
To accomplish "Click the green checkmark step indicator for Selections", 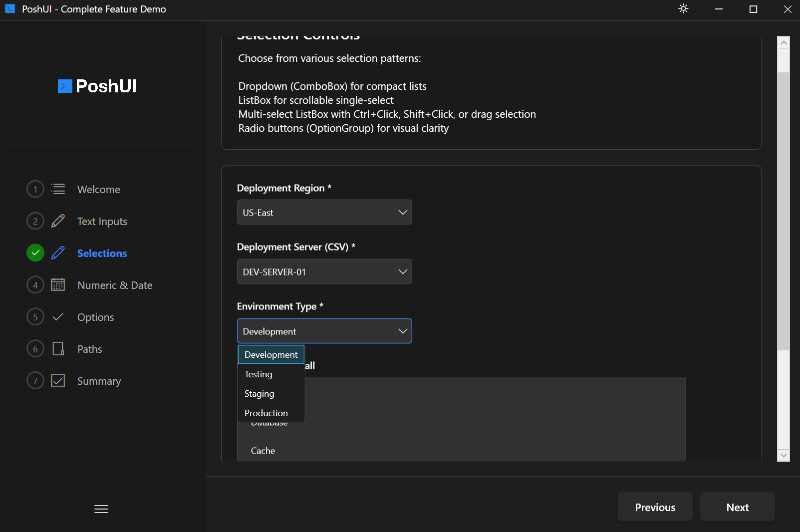I will tap(35, 253).
